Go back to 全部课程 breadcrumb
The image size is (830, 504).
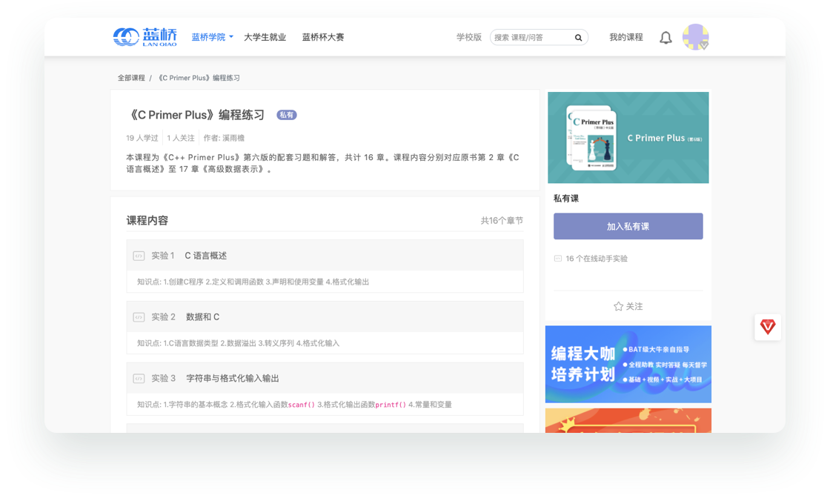click(x=131, y=78)
